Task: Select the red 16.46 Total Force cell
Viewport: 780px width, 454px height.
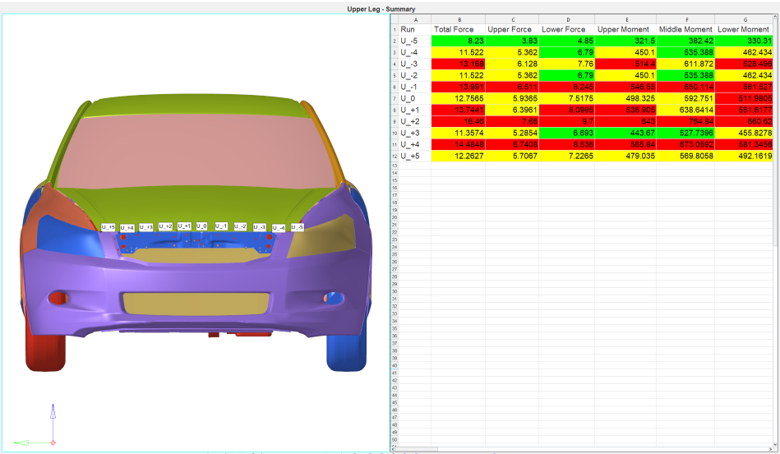Action: pyautogui.click(x=458, y=121)
